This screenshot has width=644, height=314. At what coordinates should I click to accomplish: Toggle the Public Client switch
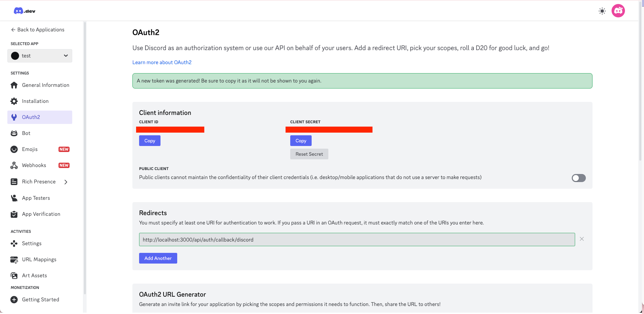579,178
